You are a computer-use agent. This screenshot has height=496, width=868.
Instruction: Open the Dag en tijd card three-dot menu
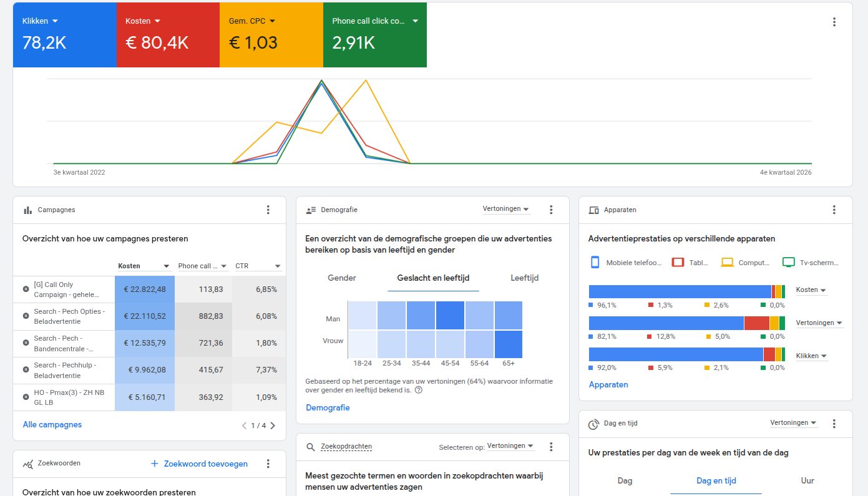pos(834,424)
